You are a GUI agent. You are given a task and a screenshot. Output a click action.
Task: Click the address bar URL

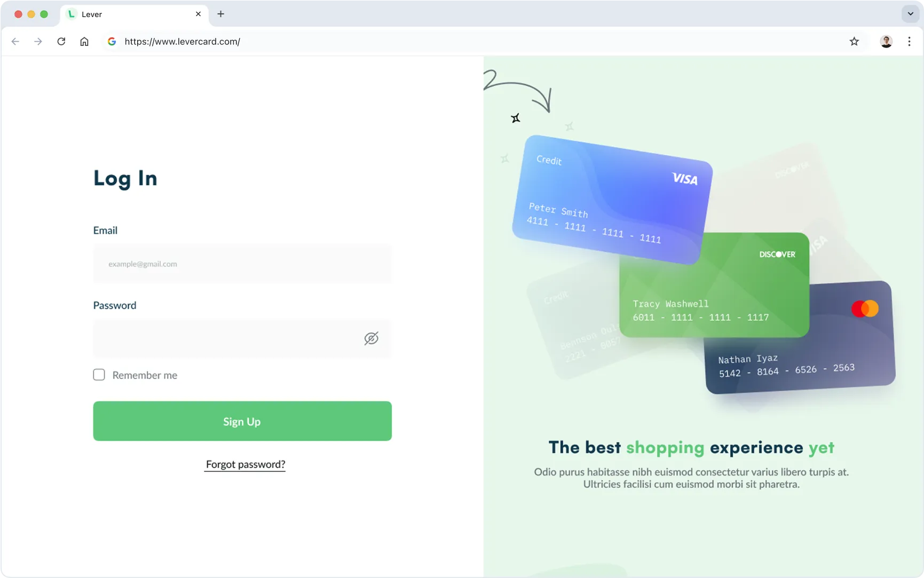point(182,41)
